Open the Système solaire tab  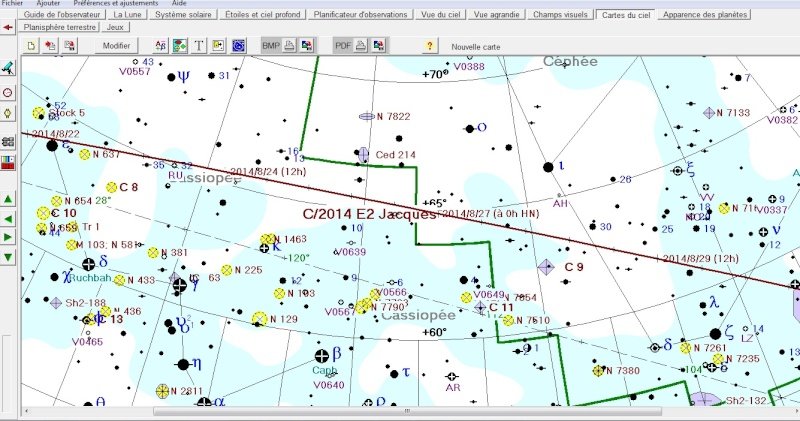(183, 15)
